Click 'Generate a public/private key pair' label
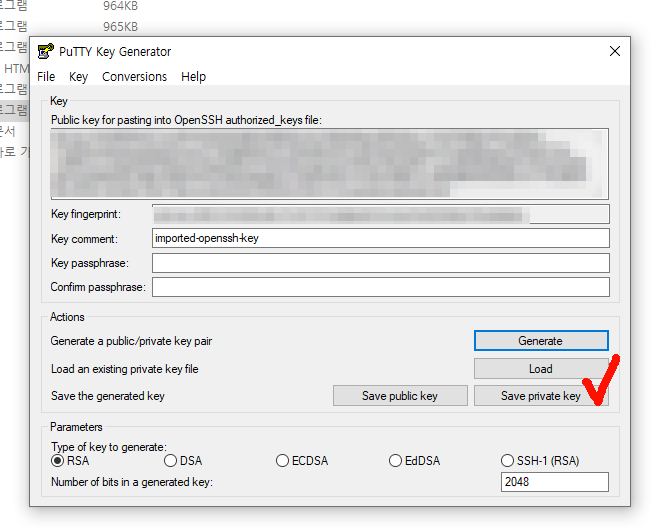 click(x=131, y=341)
